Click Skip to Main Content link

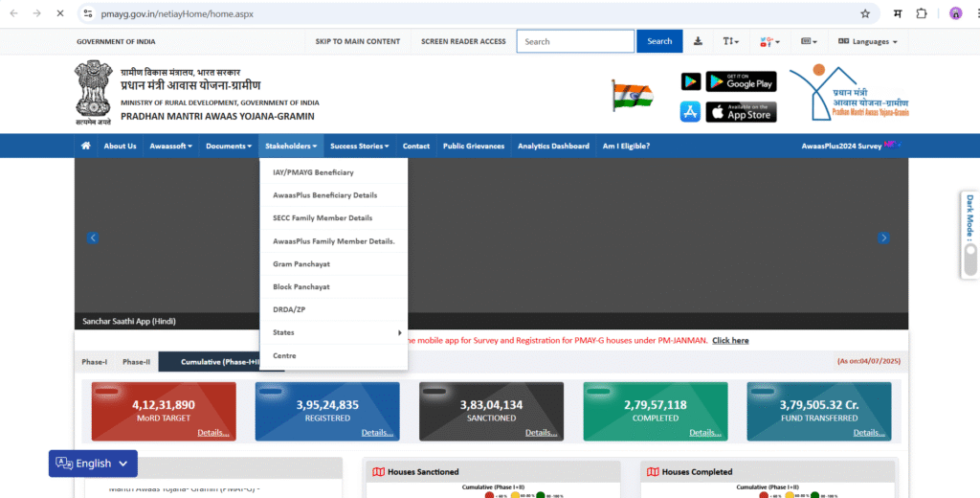click(x=358, y=41)
